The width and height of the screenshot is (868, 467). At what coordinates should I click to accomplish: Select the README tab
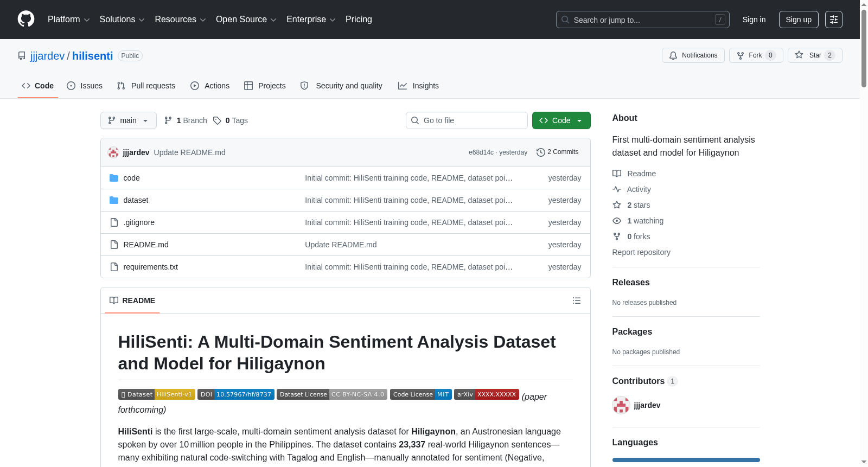pyautogui.click(x=132, y=300)
